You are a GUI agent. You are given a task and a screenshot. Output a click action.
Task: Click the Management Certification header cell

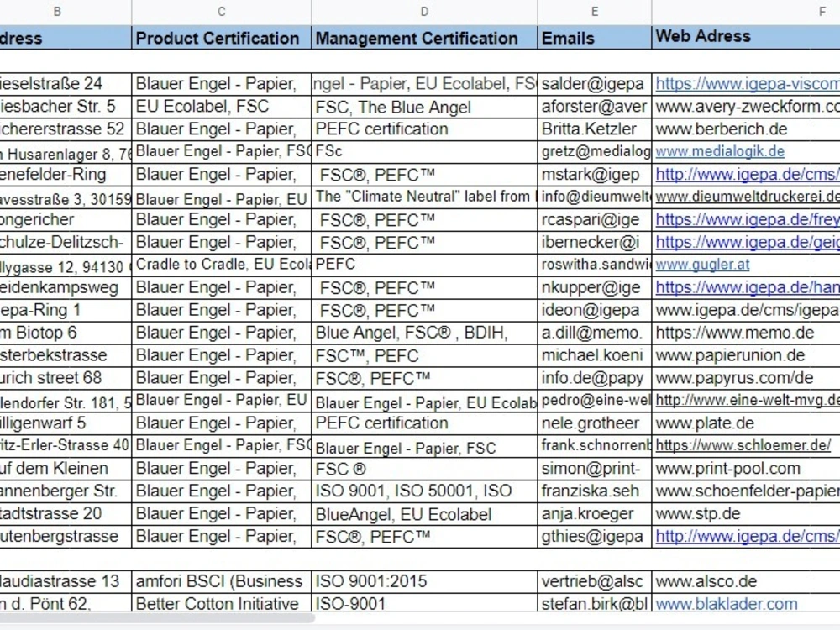(x=424, y=38)
